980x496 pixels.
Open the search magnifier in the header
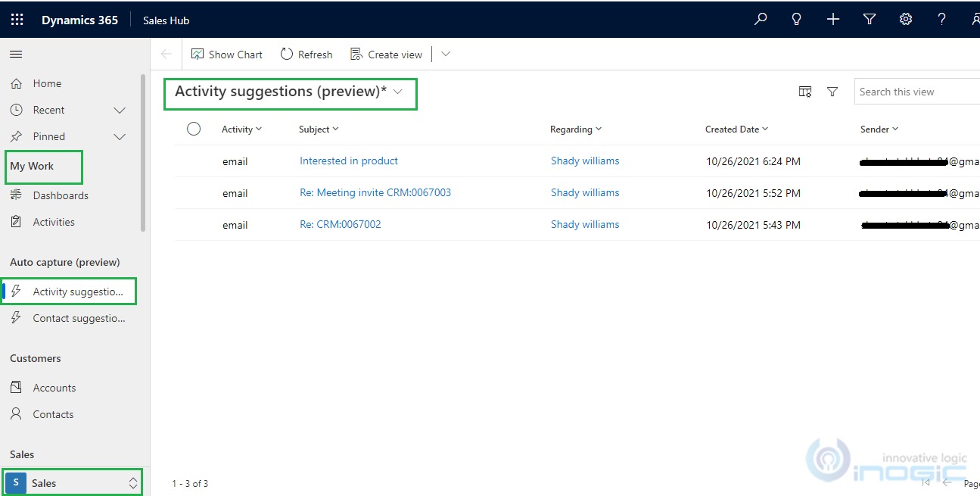click(761, 20)
